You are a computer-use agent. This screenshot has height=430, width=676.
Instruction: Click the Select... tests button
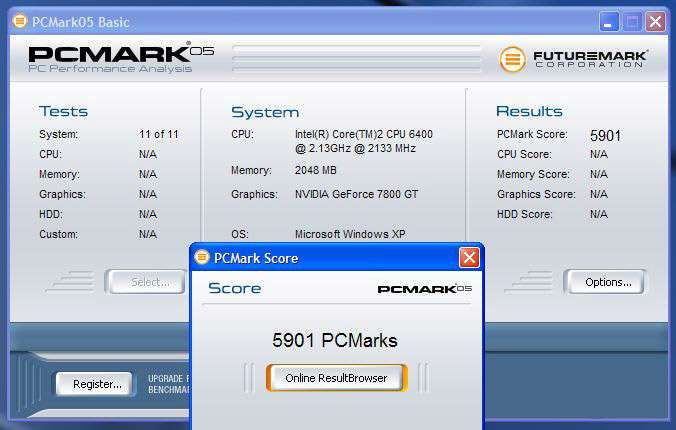click(148, 282)
